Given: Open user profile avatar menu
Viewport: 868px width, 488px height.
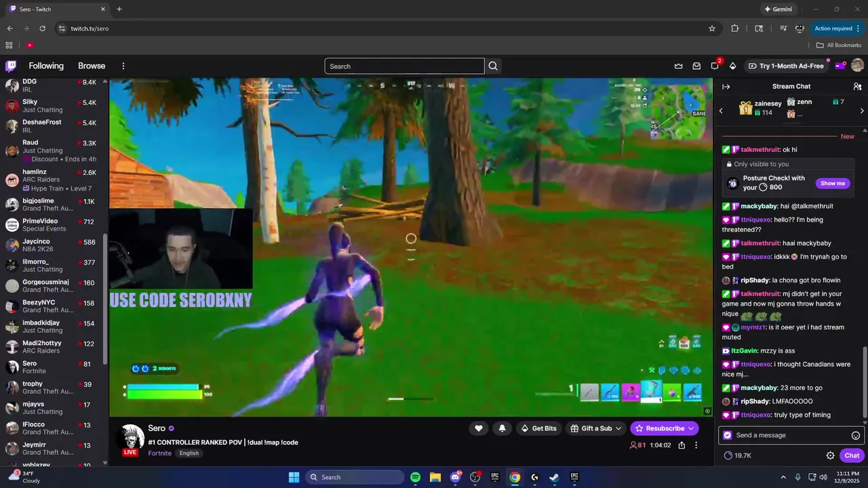Looking at the screenshot, I should [857, 66].
